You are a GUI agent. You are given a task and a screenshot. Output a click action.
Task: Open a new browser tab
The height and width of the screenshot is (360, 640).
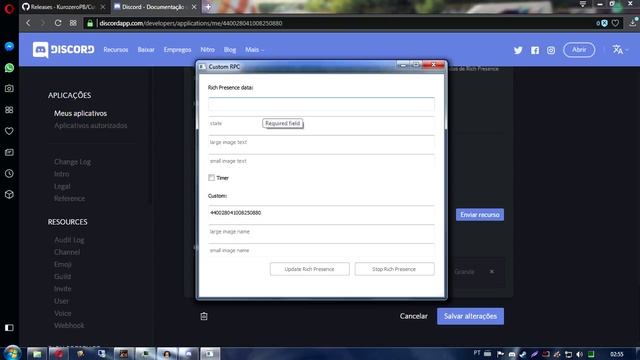point(208,7)
